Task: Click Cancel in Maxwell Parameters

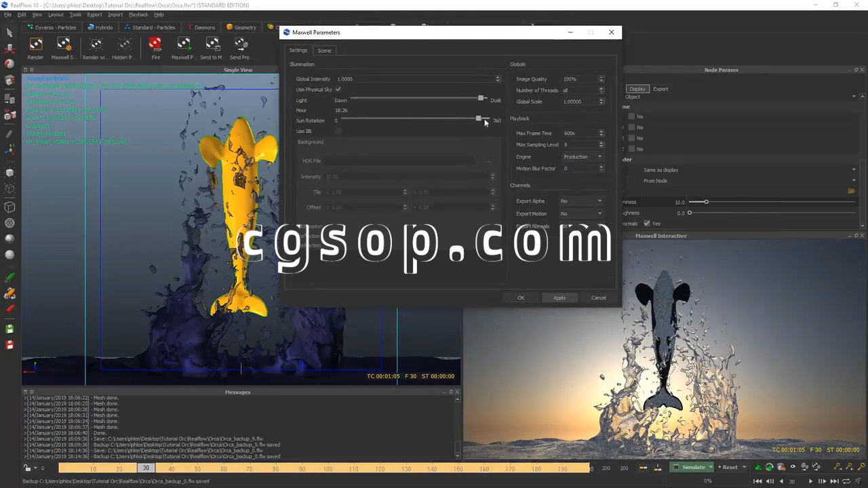Action: (x=598, y=298)
